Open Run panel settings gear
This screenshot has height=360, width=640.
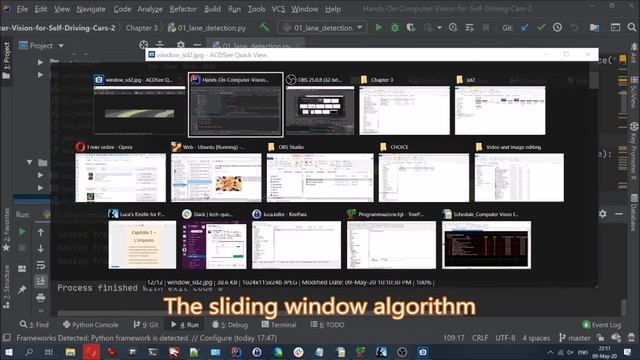coord(602,214)
